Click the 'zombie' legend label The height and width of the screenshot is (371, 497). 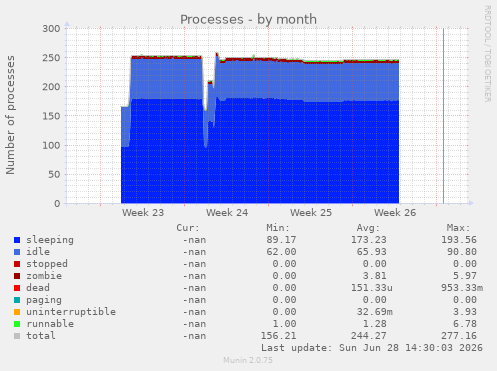[44, 276]
